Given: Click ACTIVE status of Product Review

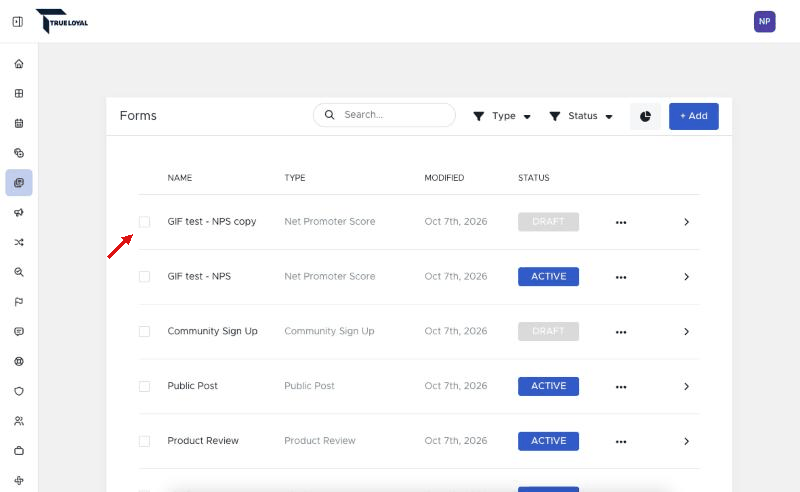Looking at the screenshot, I should [548, 441].
